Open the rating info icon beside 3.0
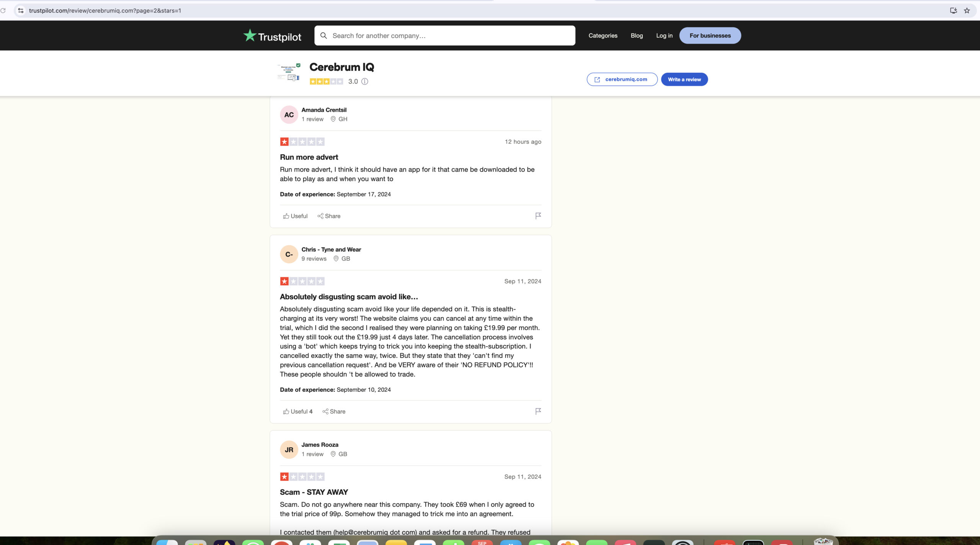980x545 pixels. pyautogui.click(x=365, y=81)
